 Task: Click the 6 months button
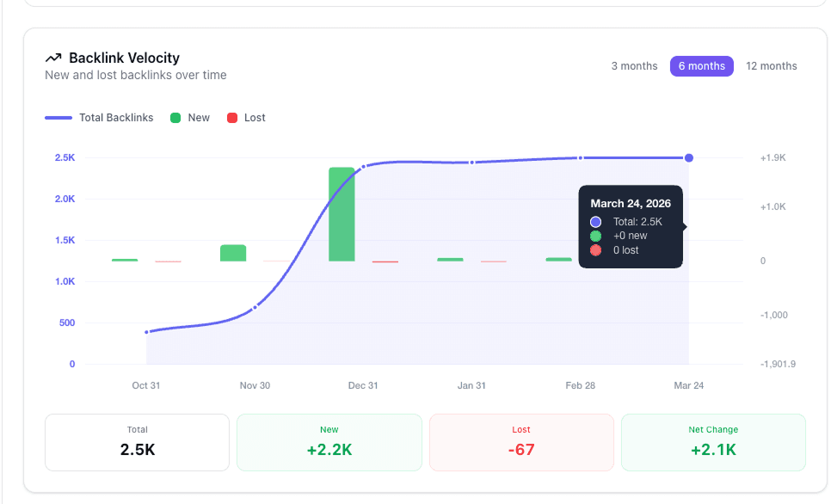tap(701, 65)
